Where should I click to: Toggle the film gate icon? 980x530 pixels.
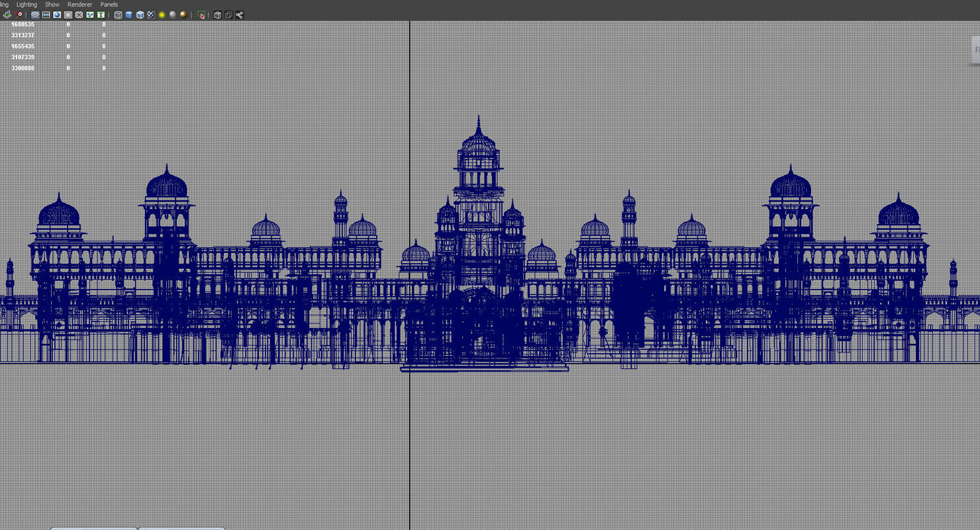point(46,15)
